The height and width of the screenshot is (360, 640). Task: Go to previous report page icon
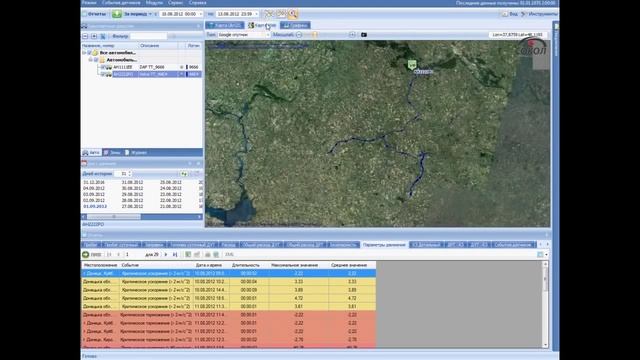[118, 254]
